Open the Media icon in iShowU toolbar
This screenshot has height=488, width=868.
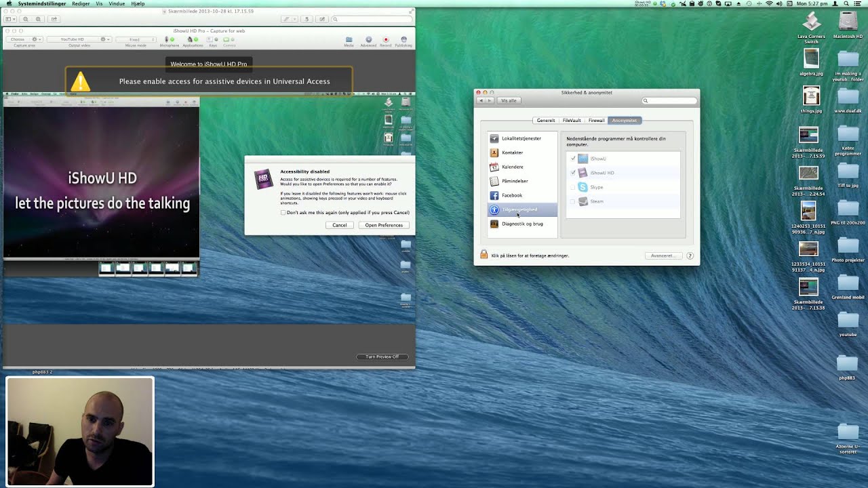coord(349,40)
